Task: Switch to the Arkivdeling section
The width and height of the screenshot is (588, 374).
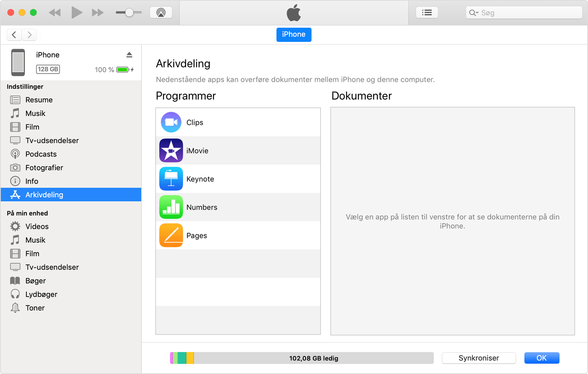Action: [x=44, y=195]
